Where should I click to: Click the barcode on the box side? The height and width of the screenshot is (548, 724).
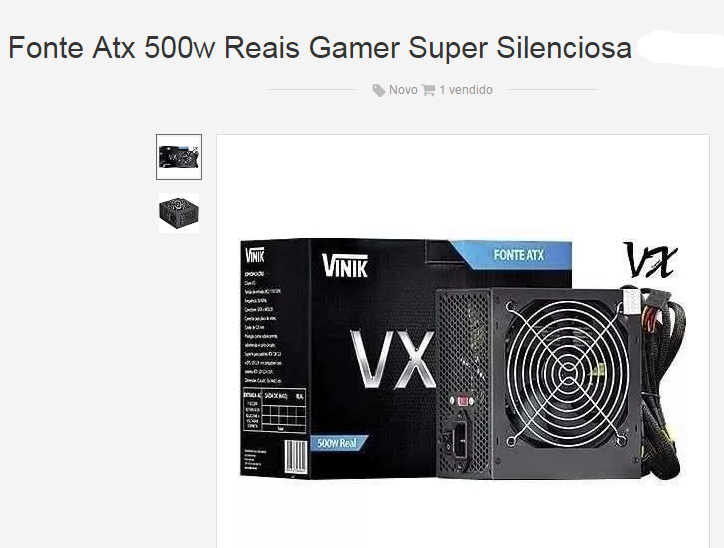[295, 456]
